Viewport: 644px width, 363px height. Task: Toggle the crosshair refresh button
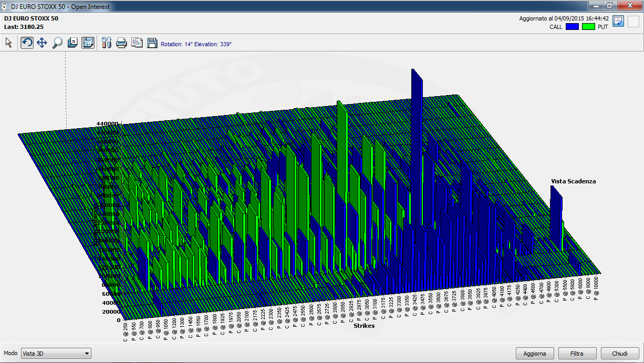[x=618, y=22]
